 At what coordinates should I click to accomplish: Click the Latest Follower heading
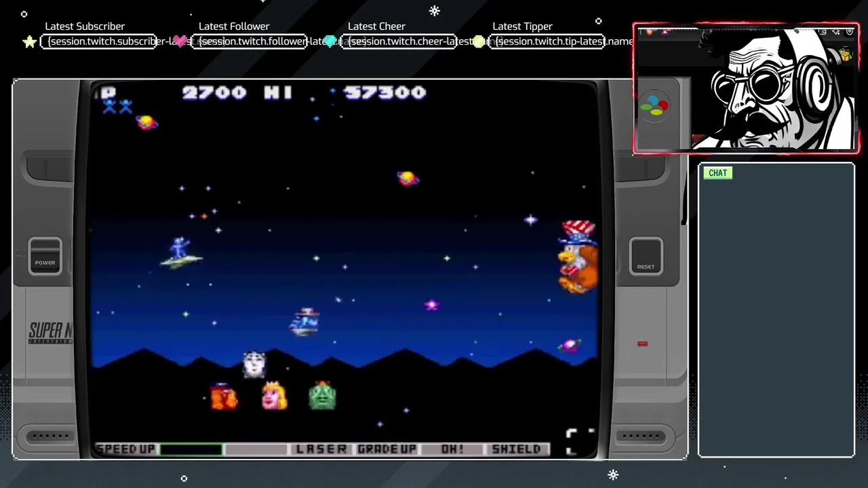(x=234, y=26)
